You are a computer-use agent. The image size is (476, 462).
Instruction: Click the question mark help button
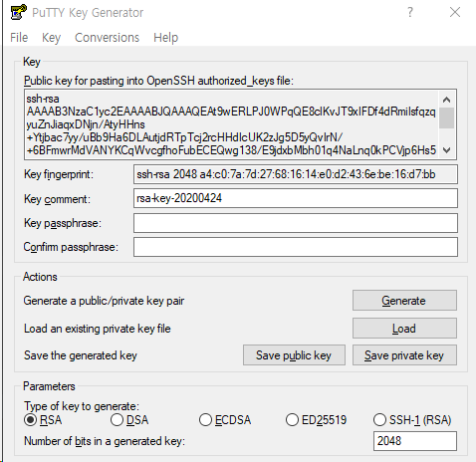point(410,12)
